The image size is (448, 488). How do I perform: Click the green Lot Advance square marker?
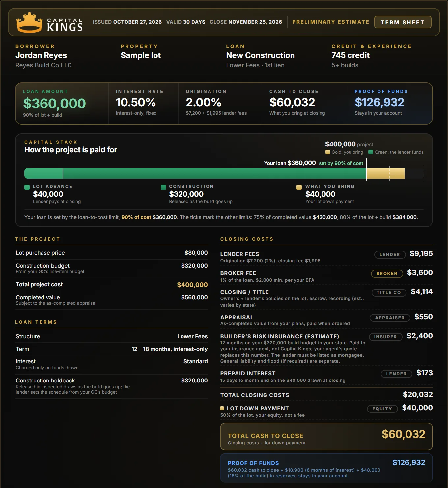27,187
